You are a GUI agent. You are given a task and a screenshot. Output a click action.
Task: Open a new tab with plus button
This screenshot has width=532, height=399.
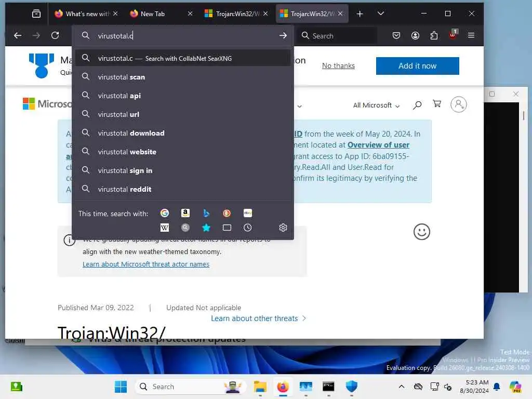tap(360, 14)
